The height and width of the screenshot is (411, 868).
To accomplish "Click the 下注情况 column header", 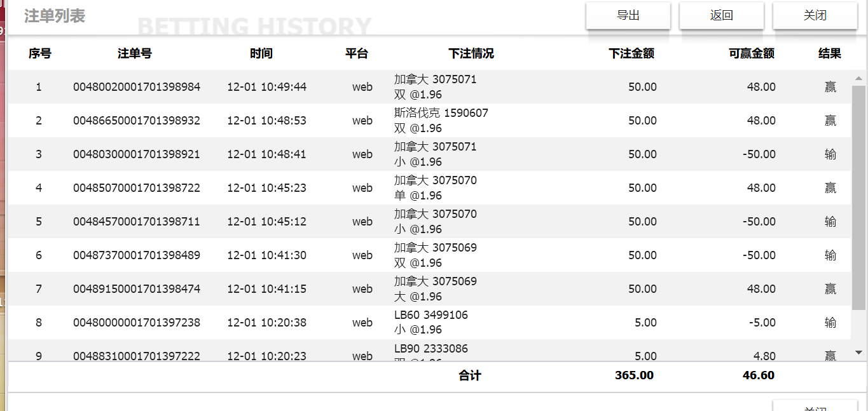I will 471,54.
